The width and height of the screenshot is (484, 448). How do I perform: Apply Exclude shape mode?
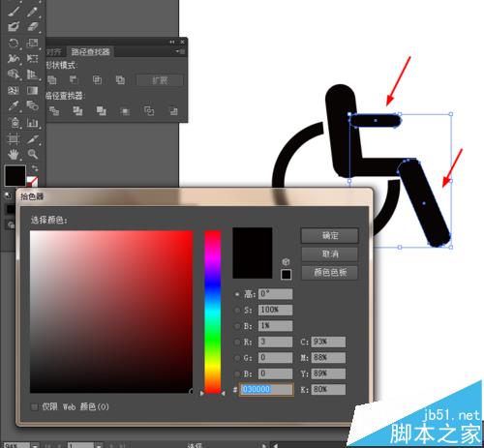click(x=120, y=79)
